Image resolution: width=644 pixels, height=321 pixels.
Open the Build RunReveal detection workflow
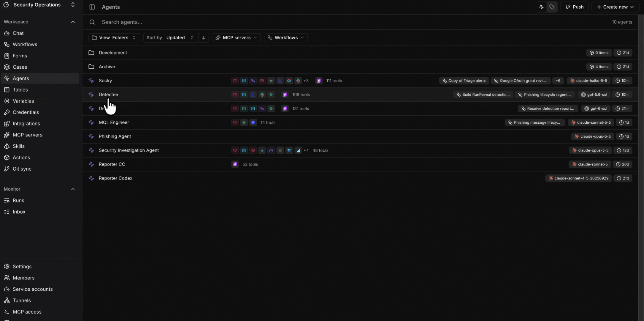point(483,95)
